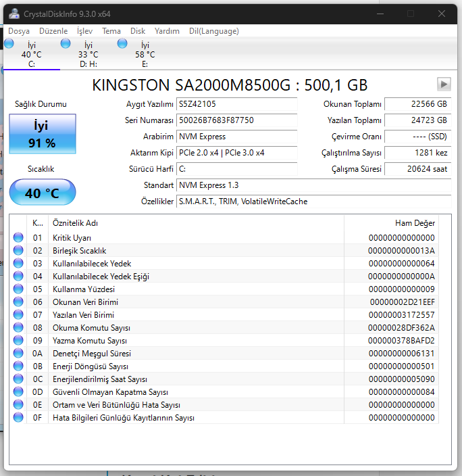Click raw value 000000378BAFD2
Screen dimensions: 462x476
[x=401, y=341]
